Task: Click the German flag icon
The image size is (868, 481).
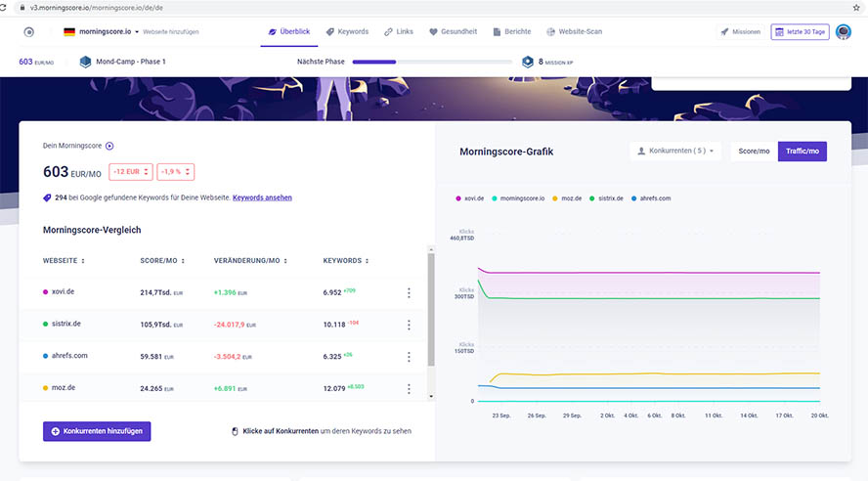Action: point(69,32)
